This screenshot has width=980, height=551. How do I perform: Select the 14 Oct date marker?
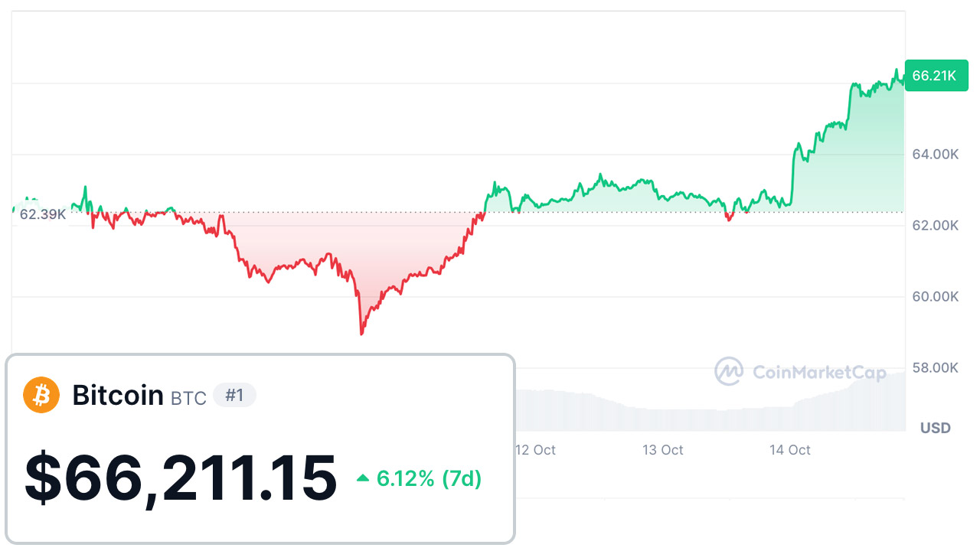coord(790,450)
